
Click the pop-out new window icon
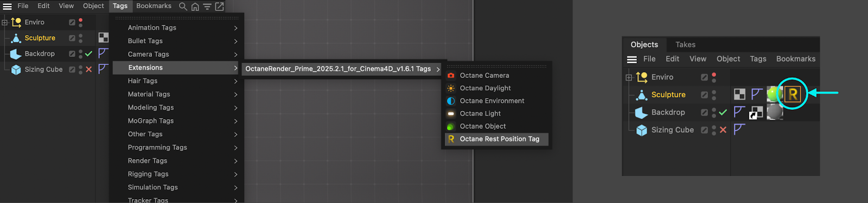pos(219,6)
